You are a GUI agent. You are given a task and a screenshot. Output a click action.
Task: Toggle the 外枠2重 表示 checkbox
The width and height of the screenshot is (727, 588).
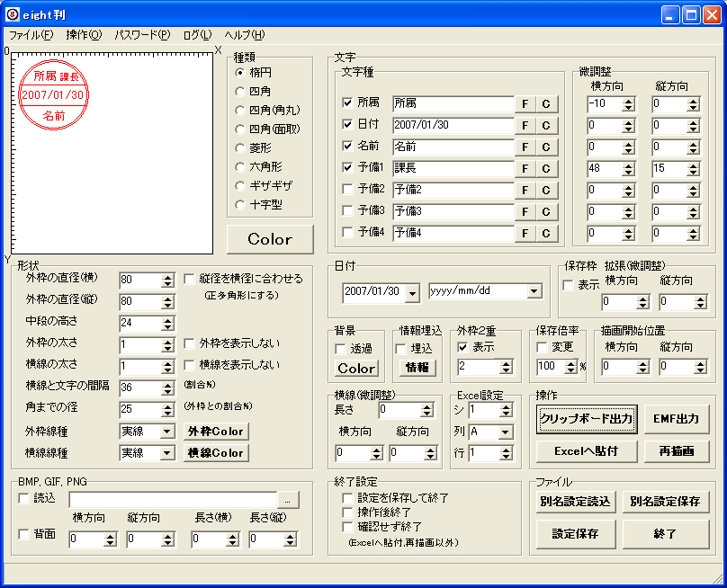(x=462, y=346)
